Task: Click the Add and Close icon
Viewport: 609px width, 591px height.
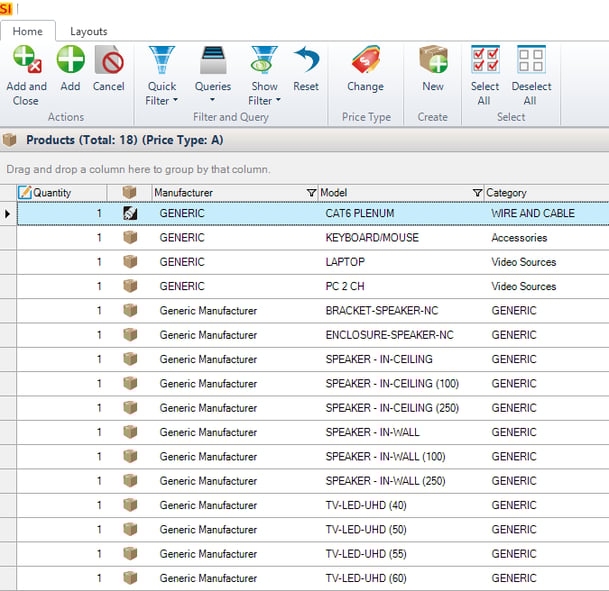Action: click(27, 59)
